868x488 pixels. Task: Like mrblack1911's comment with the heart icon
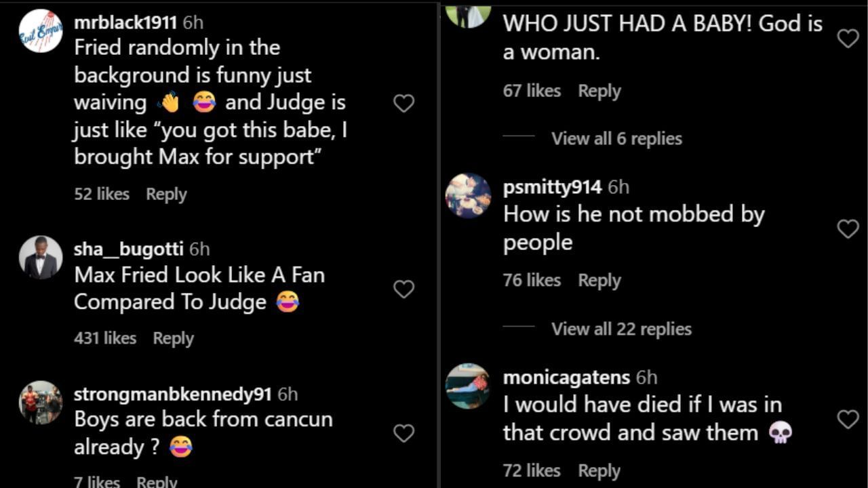tap(403, 102)
